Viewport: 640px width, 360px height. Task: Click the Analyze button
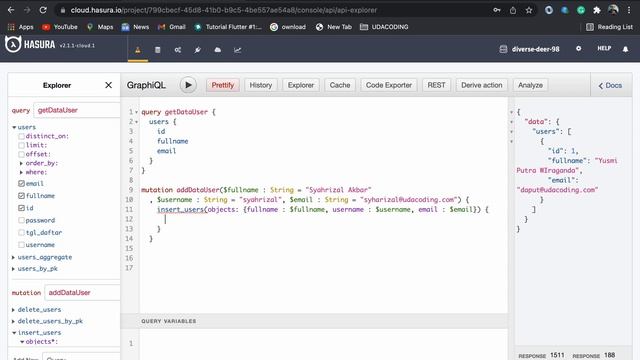[x=530, y=85]
